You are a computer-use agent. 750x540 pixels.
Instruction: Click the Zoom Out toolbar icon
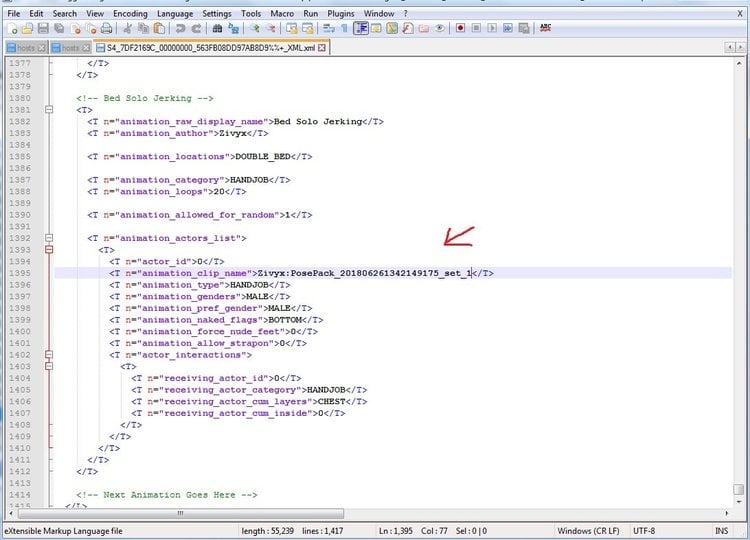pos(271,29)
